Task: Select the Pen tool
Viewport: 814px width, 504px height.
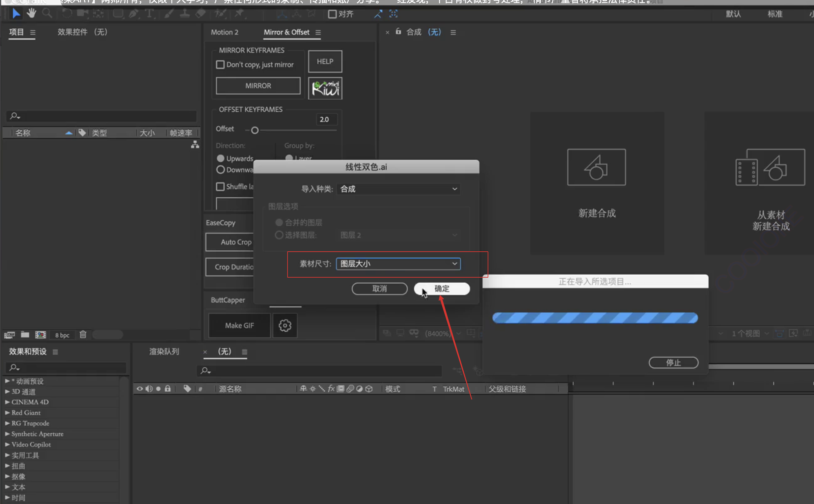Action: coord(133,14)
